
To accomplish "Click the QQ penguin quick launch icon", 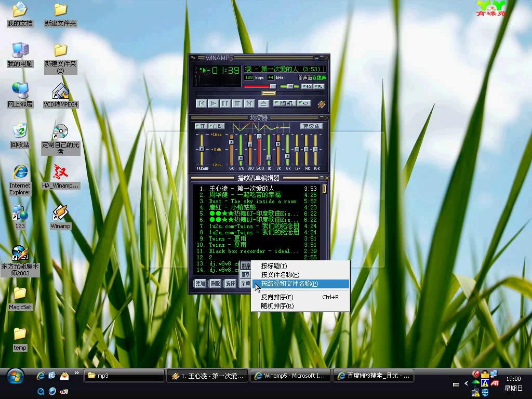I will click(x=64, y=376).
